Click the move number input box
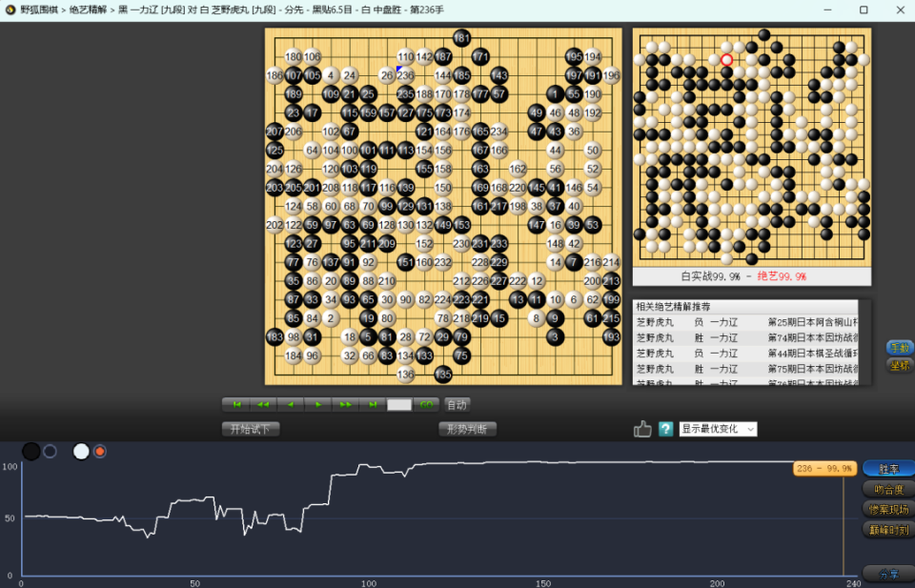Viewport: 915px width, 588px height. click(x=399, y=405)
